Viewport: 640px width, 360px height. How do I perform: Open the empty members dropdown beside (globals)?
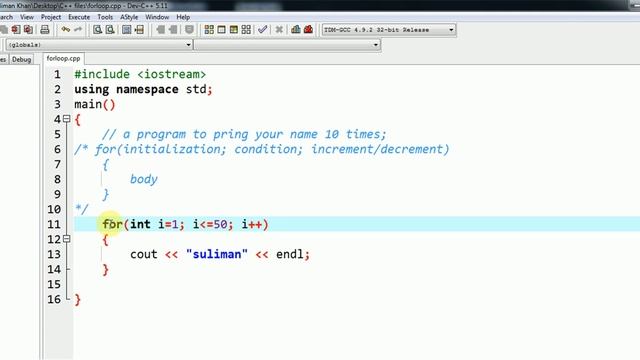pyautogui.click(x=287, y=44)
